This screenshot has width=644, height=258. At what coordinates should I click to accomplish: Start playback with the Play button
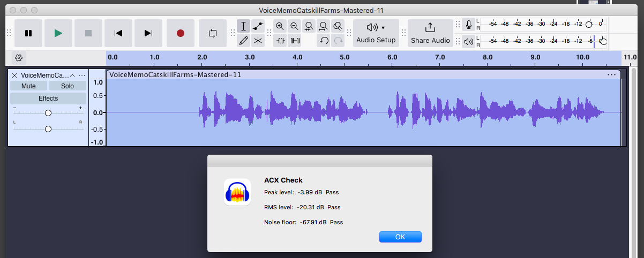pyautogui.click(x=58, y=33)
